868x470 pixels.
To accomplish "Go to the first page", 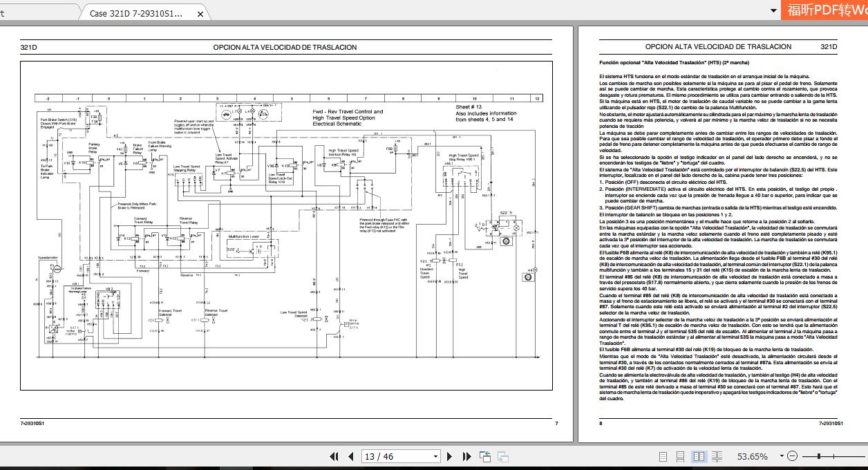I will [x=334, y=456].
